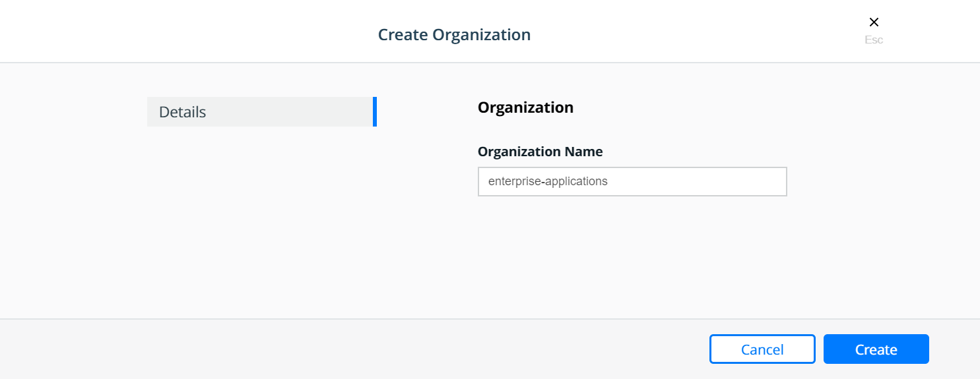This screenshot has height=379, width=980.
Task: Close the Create Organization dialog with the X icon
Action: pyautogui.click(x=874, y=22)
